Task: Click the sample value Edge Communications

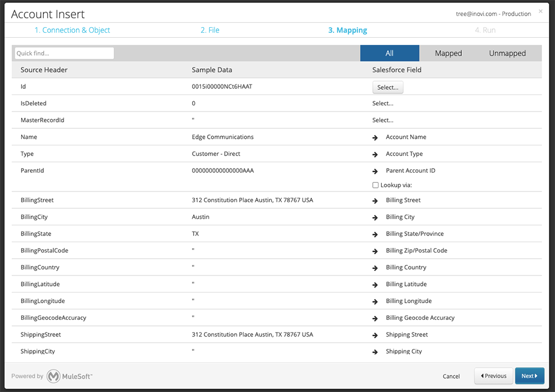Action: coord(223,137)
